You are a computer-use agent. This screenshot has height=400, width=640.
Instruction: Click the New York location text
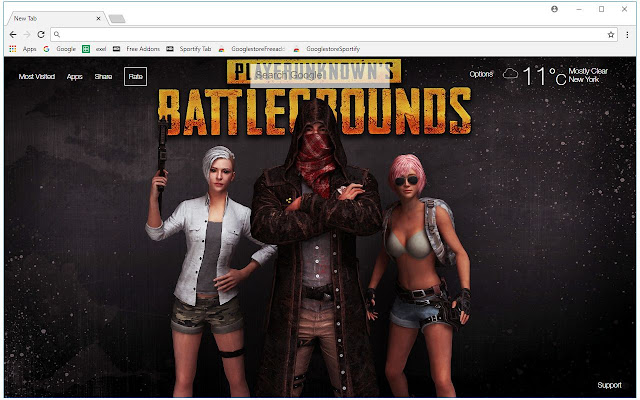coord(584,80)
